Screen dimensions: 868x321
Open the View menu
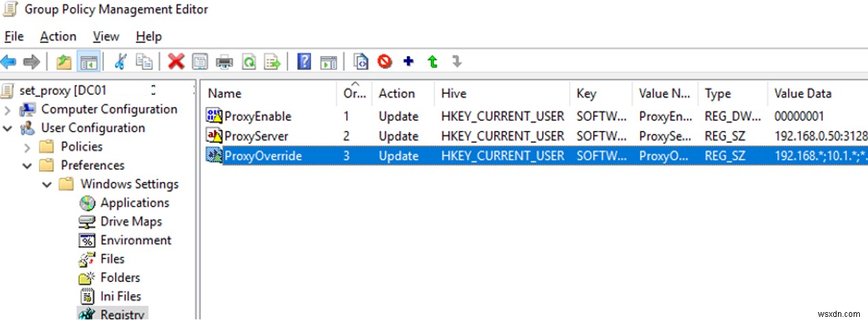click(x=106, y=37)
